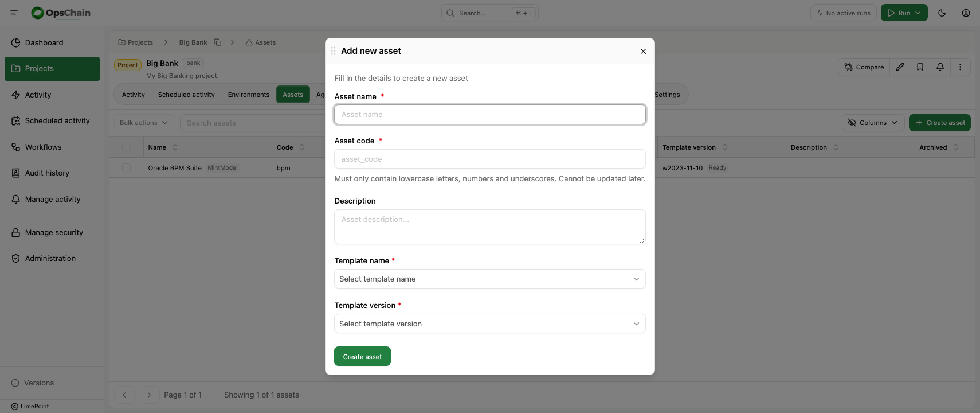Select the Activity project tab

(134, 95)
